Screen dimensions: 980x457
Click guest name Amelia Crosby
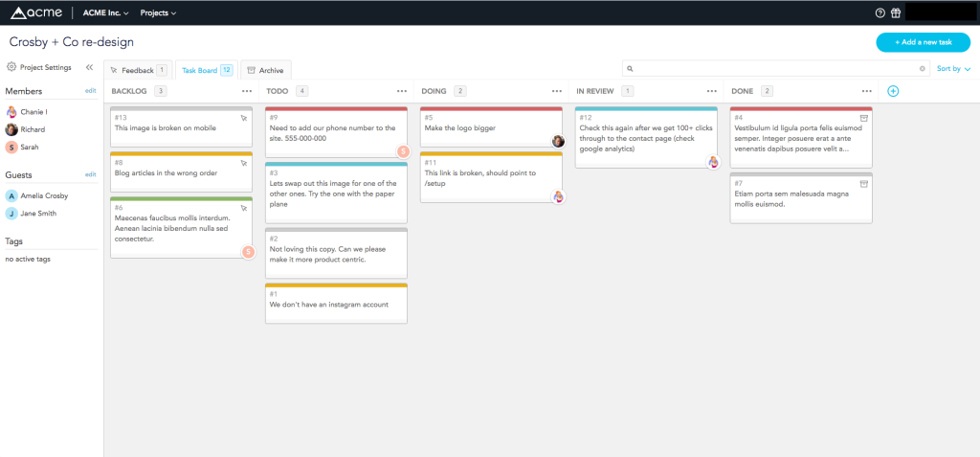click(x=44, y=196)
